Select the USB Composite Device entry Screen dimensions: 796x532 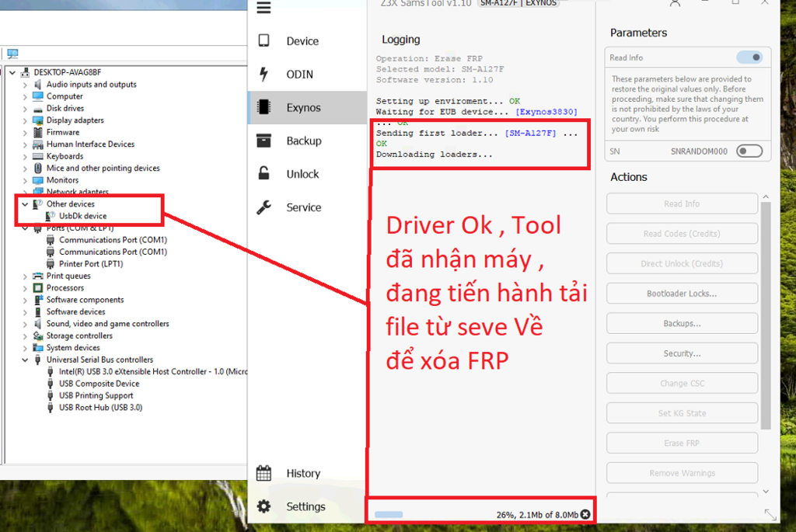(99, 384)
